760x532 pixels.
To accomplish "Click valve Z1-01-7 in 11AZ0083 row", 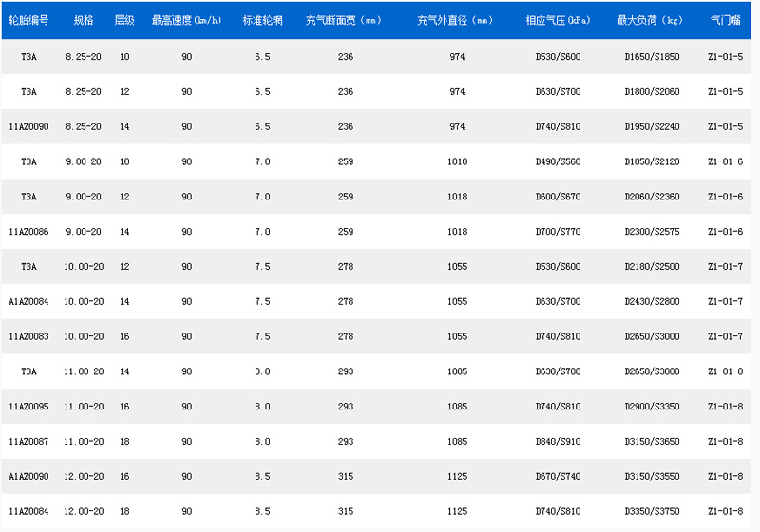I will click(x=725, y=336).
